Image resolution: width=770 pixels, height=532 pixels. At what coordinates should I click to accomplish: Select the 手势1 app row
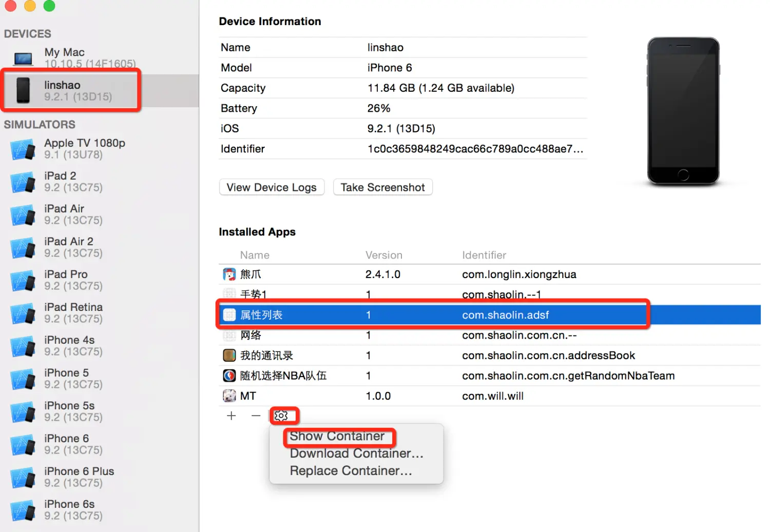490,294
